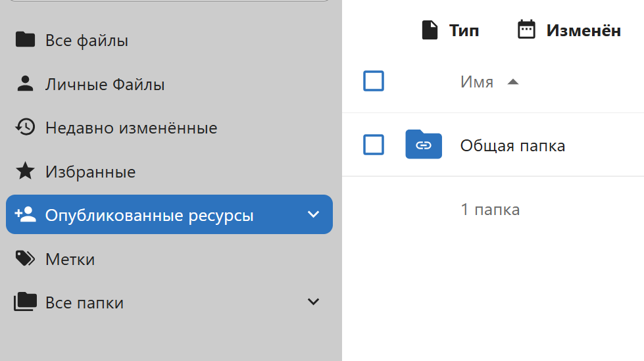Image resolution: width=644 pixels, height=361 pixels.
Task: Tick the checkbox for Общая папка
Action: click(x=374, y=145)
